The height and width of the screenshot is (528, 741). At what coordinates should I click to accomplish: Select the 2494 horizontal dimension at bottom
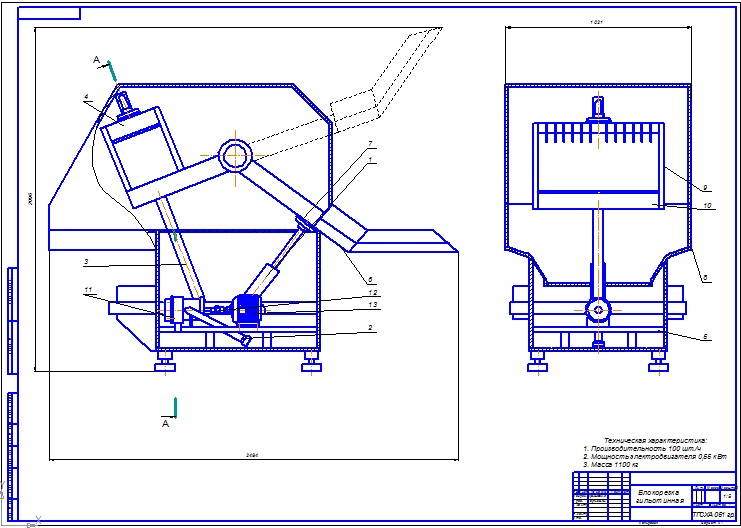pyautogui.click(x=252, y=455)
